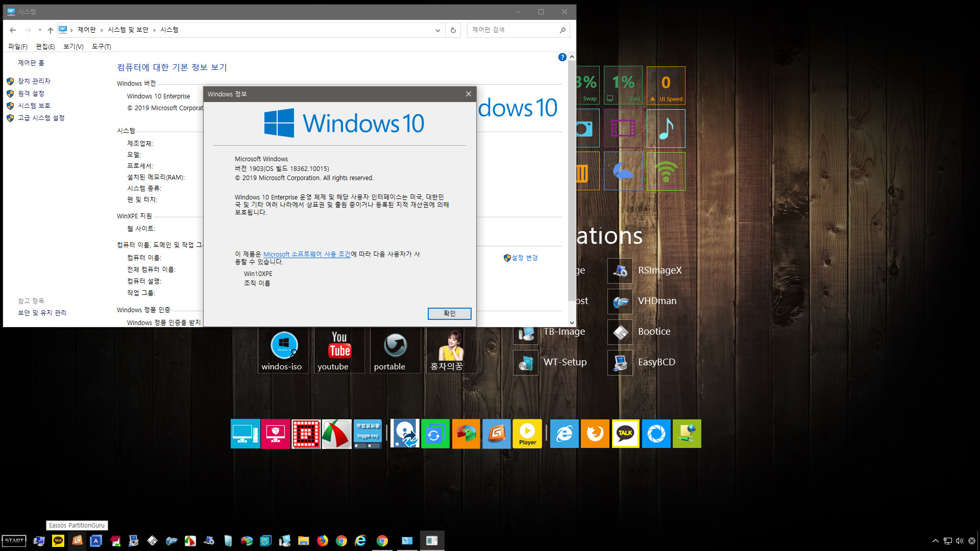Go to 제어판 홈
The width and height of the screenshot is (980, 551).
click(x=31, y=63)
